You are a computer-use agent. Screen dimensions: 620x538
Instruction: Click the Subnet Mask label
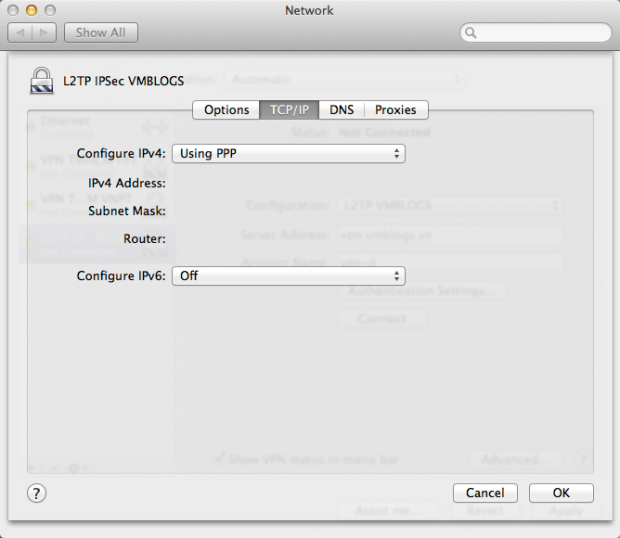pos(127,211)
